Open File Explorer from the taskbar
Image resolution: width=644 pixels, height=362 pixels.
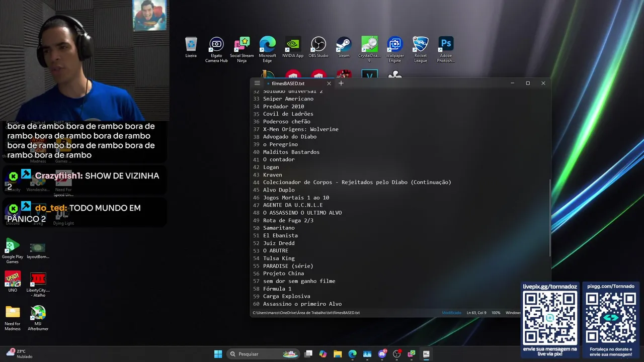coord(338,354)
